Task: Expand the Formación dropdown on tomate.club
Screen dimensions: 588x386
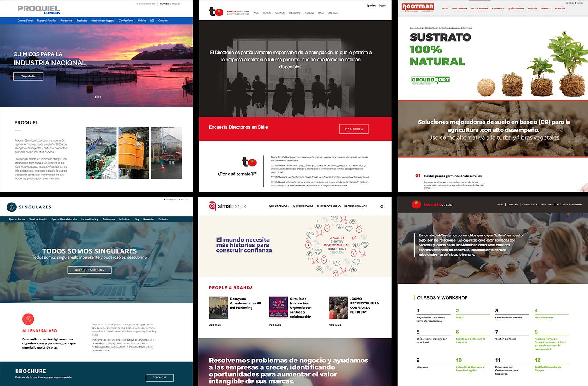Action: pyautogui.click(x=530, y=204)
